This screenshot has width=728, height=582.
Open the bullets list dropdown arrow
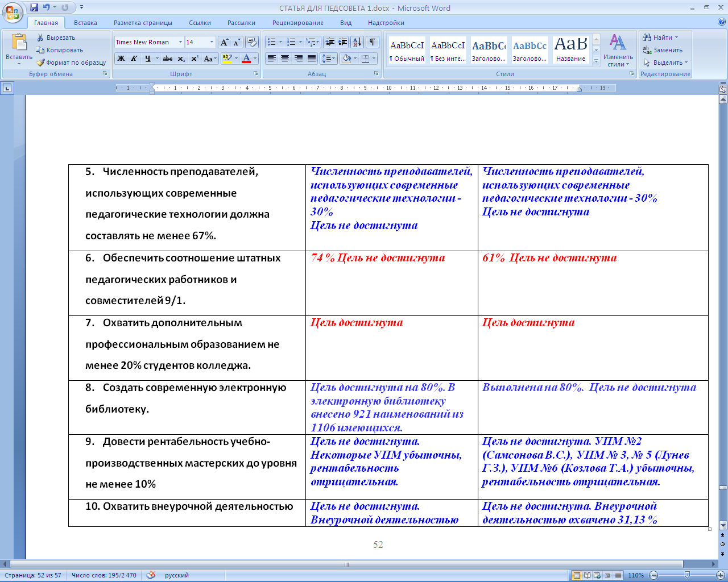[x=280, y=43]
